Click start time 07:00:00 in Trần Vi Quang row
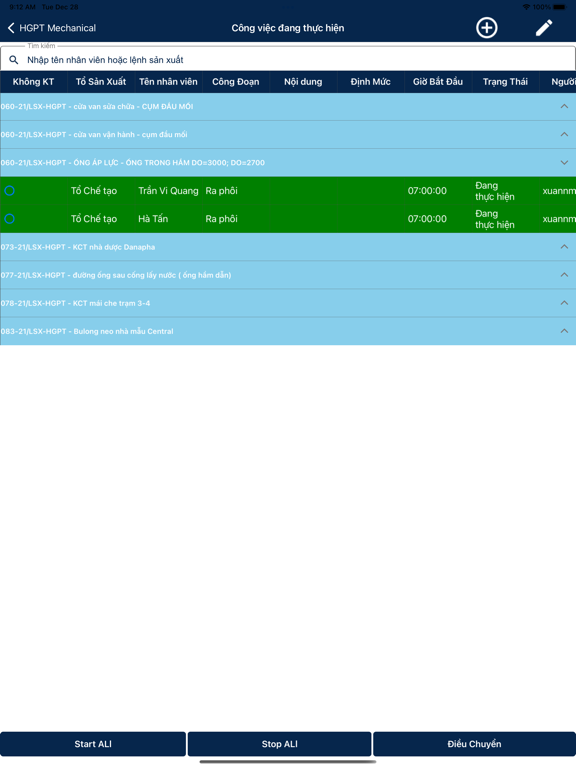Viewport: 576px width, 768px height. click(427, 191)
